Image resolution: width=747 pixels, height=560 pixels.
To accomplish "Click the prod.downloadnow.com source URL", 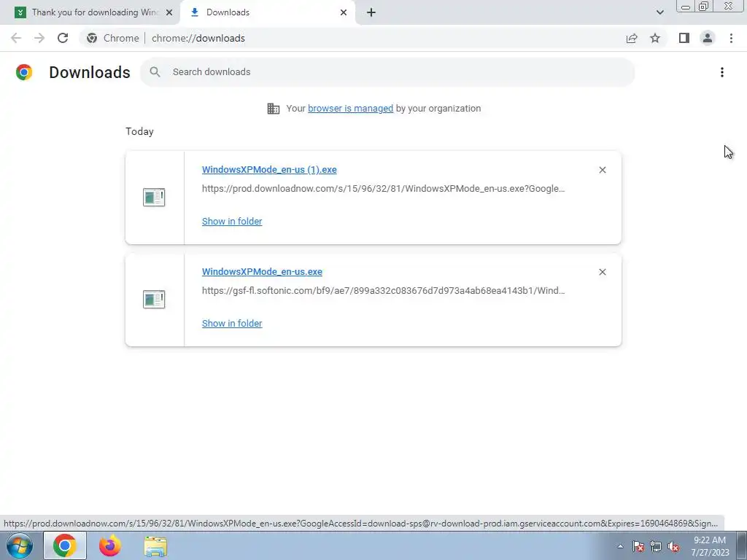I will coord(384,189).
